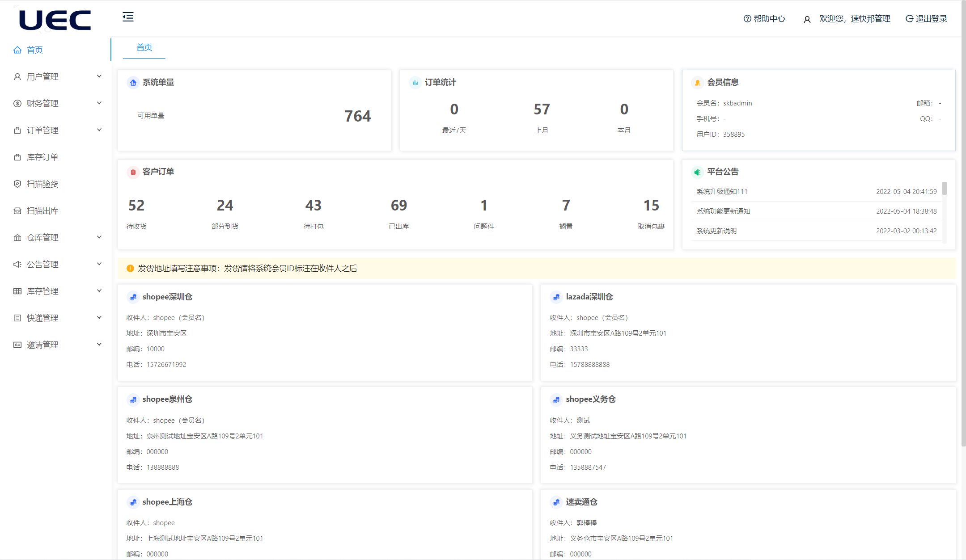Click the 扫描出库 icon
The width and height of the screenshot is (966, 560).
(17, 211)
